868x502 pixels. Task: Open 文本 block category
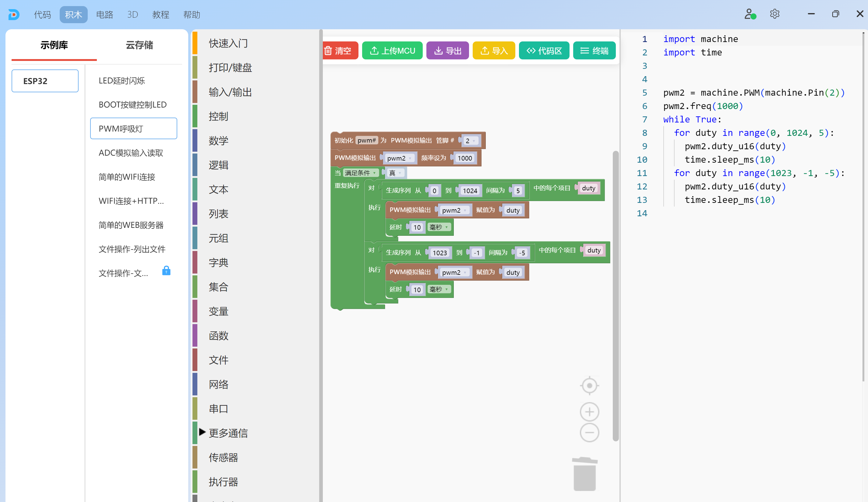[218, 189]
